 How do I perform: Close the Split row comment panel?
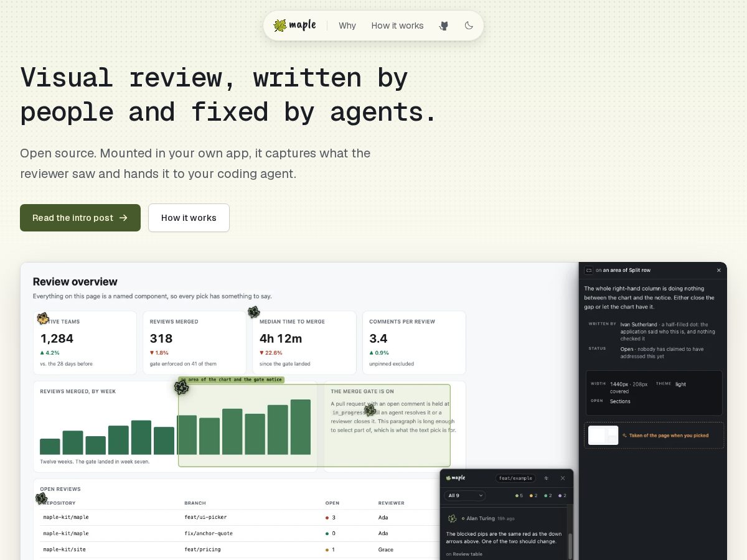coord(718,270)
